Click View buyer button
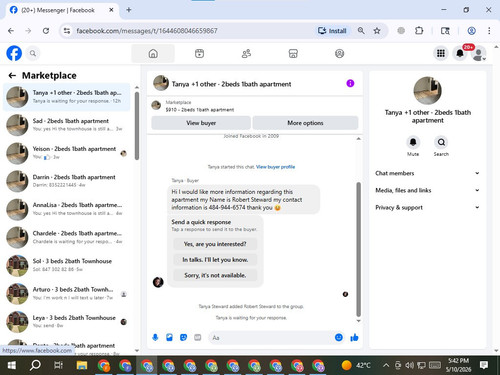Screen dimensions: 500x375 point(201,123)
